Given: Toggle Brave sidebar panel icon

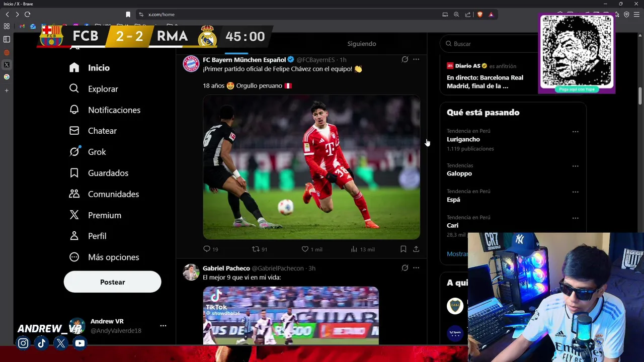Looking at the screenshot, I should [7, 39].
